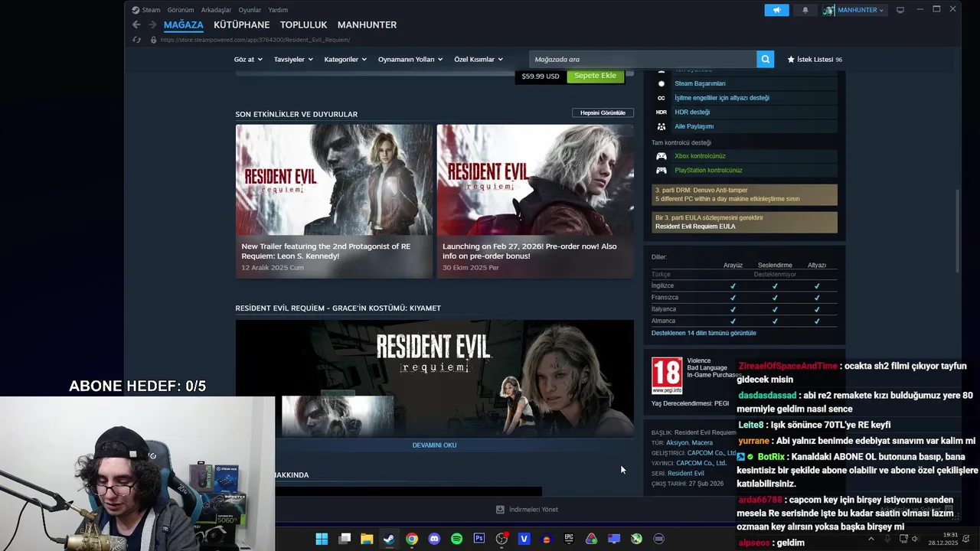The width and height of the screenshot is (980, 551).
Task: Click the download manager icon
Action: pos(500,510)
